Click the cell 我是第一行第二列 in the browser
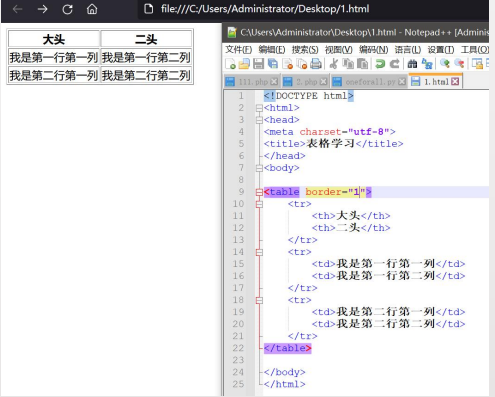 tap(146, 57)
